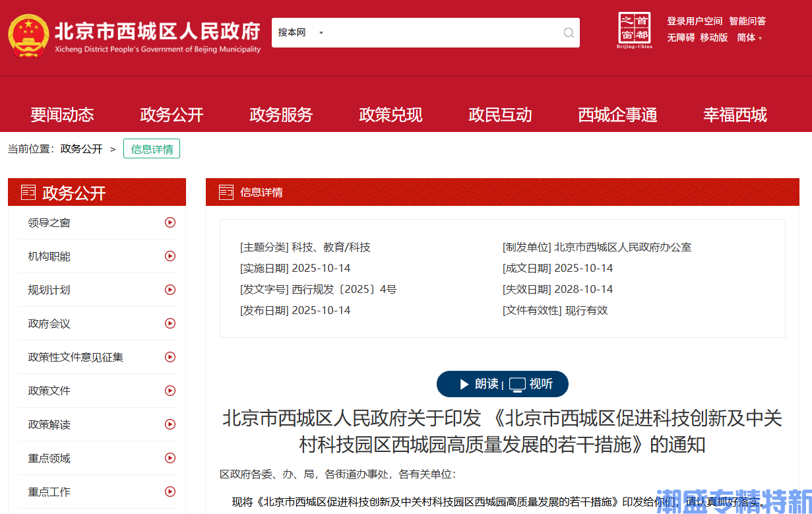812x514 pixels.
Task: Click the 信息详情 breadcrumb label
Action: coord(151,148)
